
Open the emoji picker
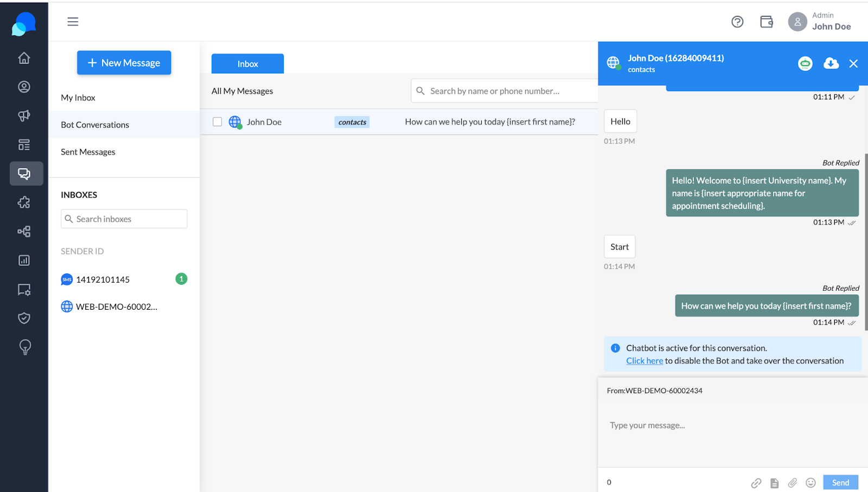(x=810, y=483)
